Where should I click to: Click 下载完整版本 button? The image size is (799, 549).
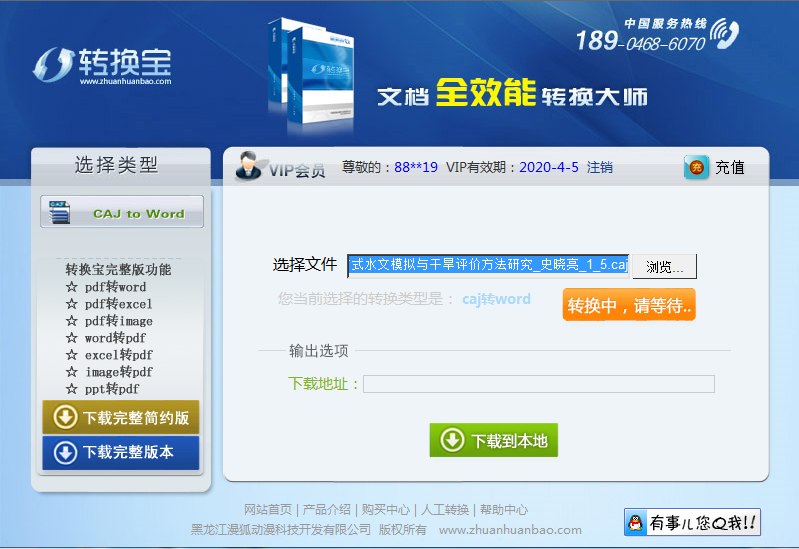(121, 452)
